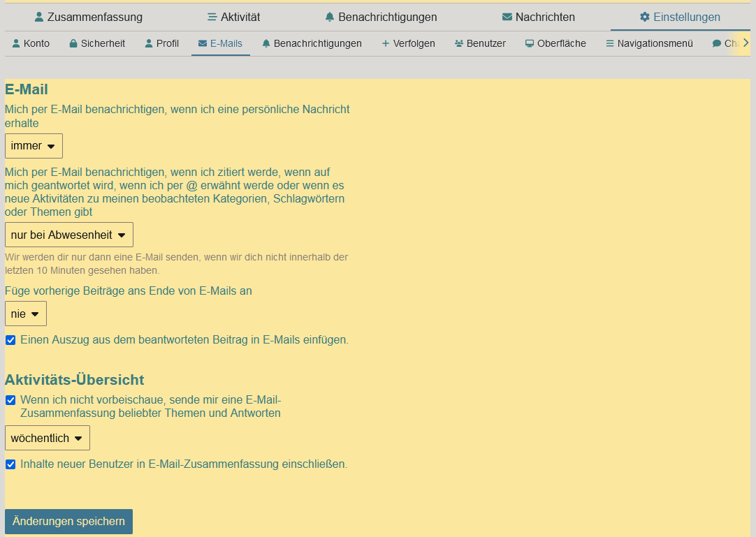Click the speech bubble Chat icon
This screenshot has width=756, height=537.
pos(717,43)
